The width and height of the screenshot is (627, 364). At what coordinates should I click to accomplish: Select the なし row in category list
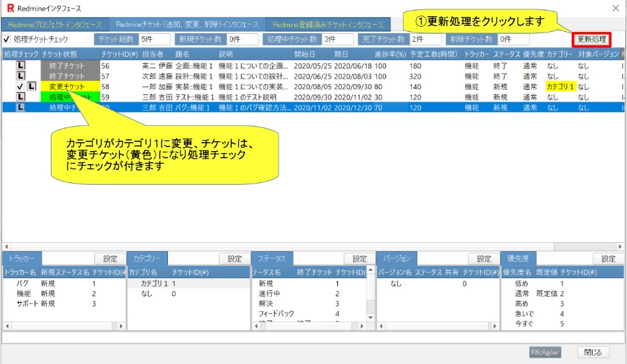click(189, 294)
